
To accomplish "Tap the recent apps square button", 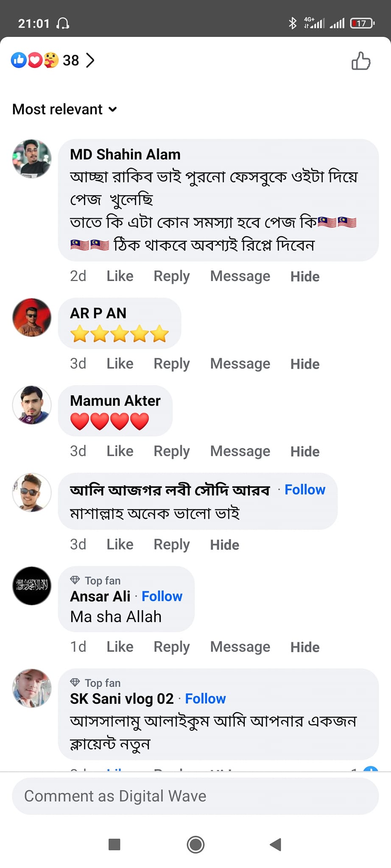I will coord(114,844).
